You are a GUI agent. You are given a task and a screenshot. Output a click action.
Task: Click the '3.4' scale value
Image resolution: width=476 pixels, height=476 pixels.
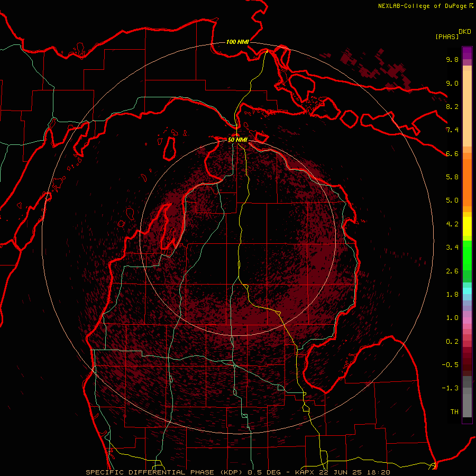click(452, 248)
